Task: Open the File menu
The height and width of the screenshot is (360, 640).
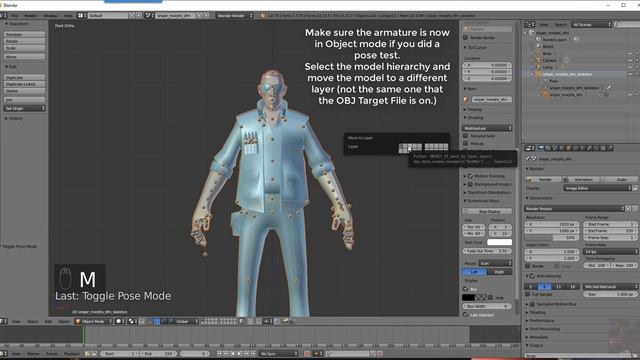Action: pyautogui.click(x=15, y=16)
